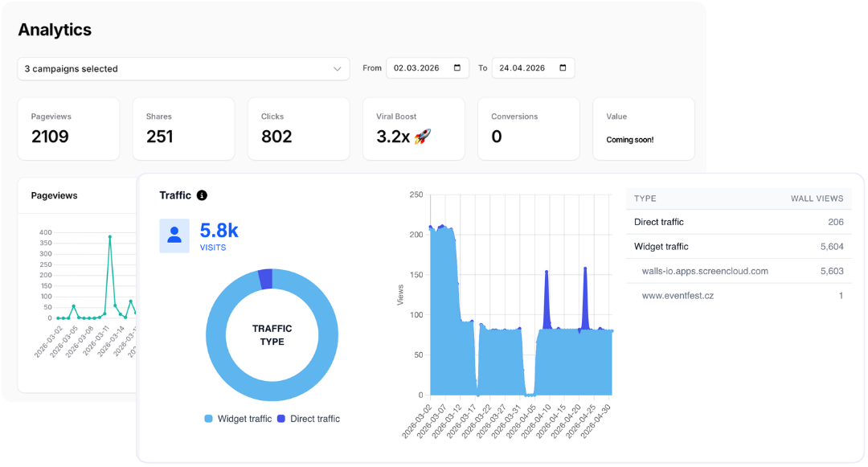Image resolution: width=868 pixels, height=467 pixels.
Task: Select the Direct traffic table row
Action: tap(739, 222)
